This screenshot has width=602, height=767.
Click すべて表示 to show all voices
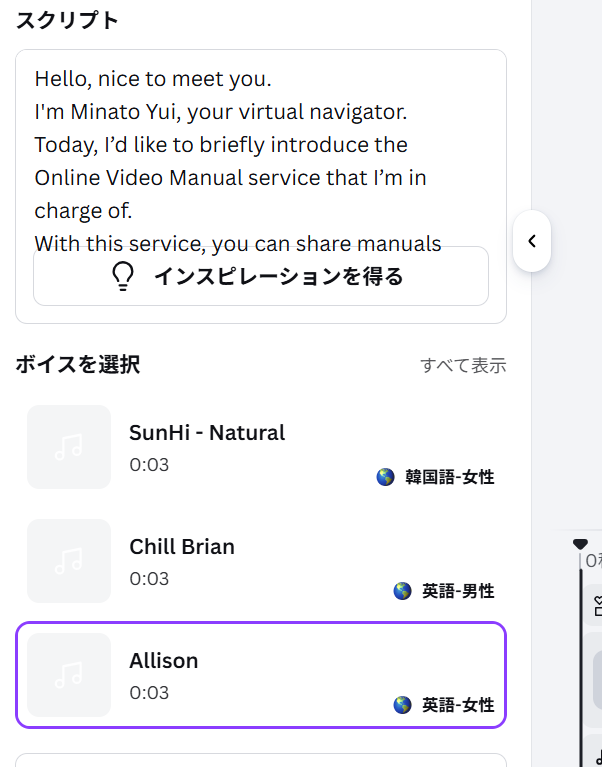tap(463, 365)
